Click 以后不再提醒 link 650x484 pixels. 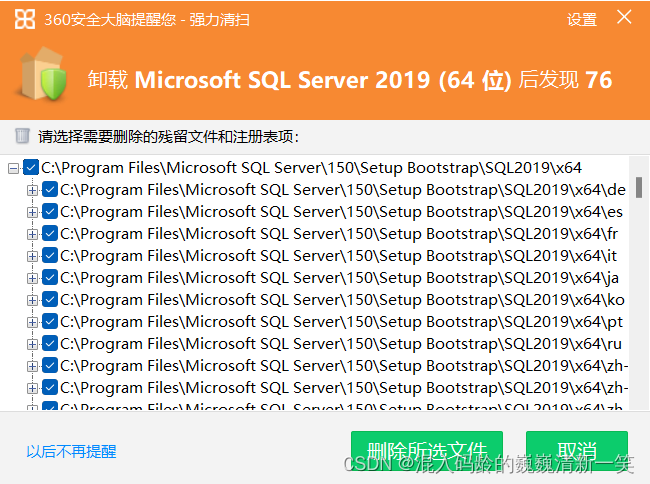point(71,451)
